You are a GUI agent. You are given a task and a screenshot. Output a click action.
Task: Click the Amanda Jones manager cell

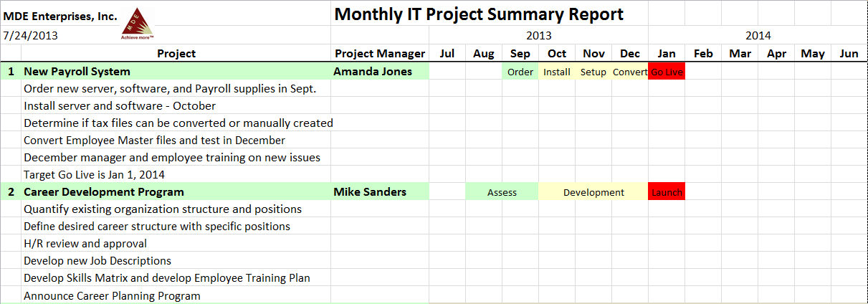(x=373, y=72)
